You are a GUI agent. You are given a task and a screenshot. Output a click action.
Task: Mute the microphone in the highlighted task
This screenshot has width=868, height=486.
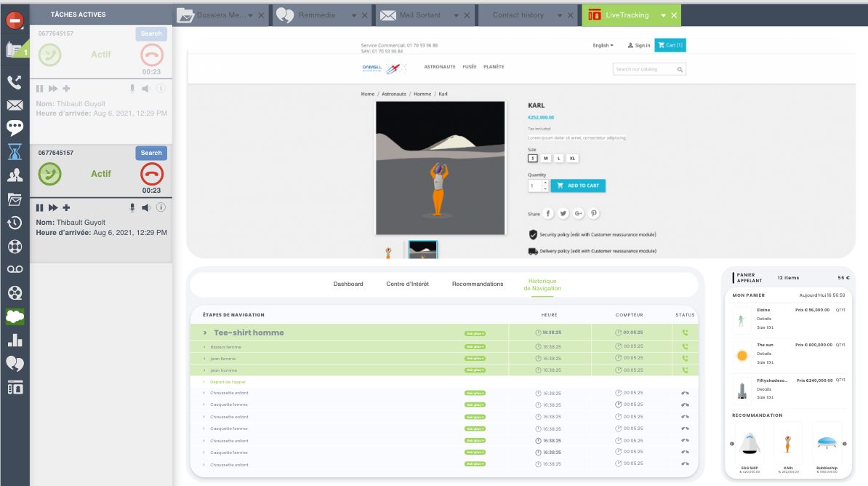coord(132,208)
